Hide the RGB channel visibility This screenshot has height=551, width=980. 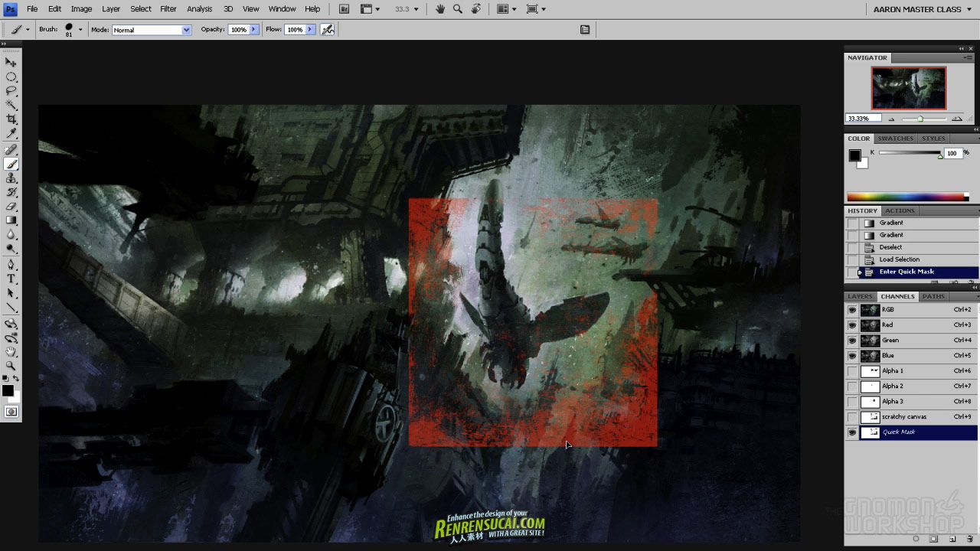tap(852, 310)
